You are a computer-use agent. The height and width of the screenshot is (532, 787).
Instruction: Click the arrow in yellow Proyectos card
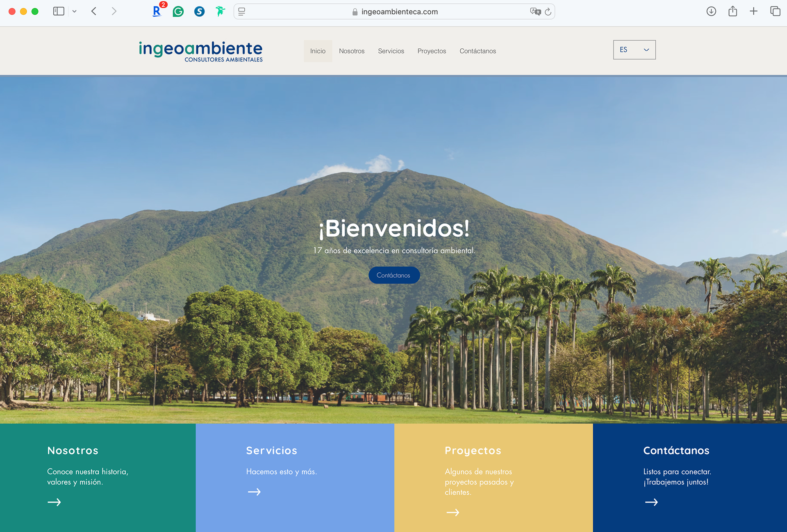coord(453,512)
